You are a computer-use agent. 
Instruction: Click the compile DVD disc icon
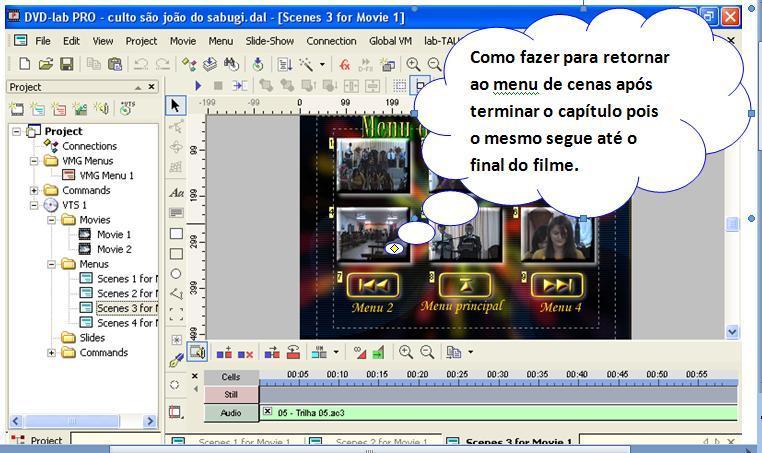click(258, 64)
